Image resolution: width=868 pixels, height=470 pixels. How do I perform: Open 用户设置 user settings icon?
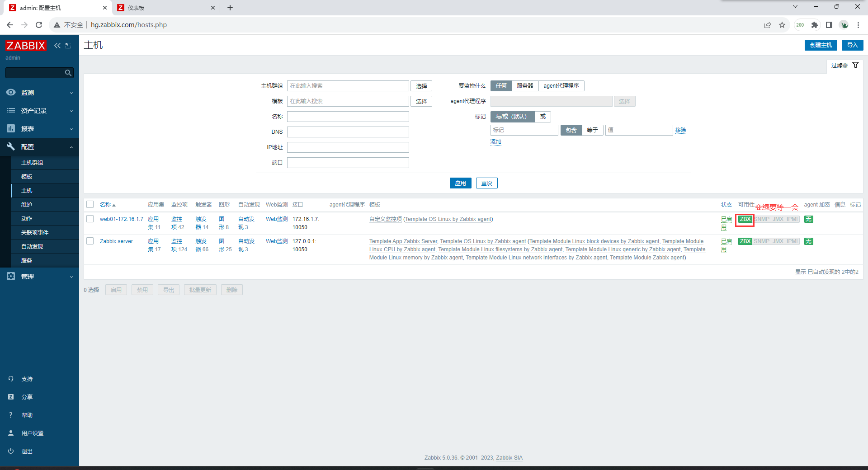click(11, 433)
